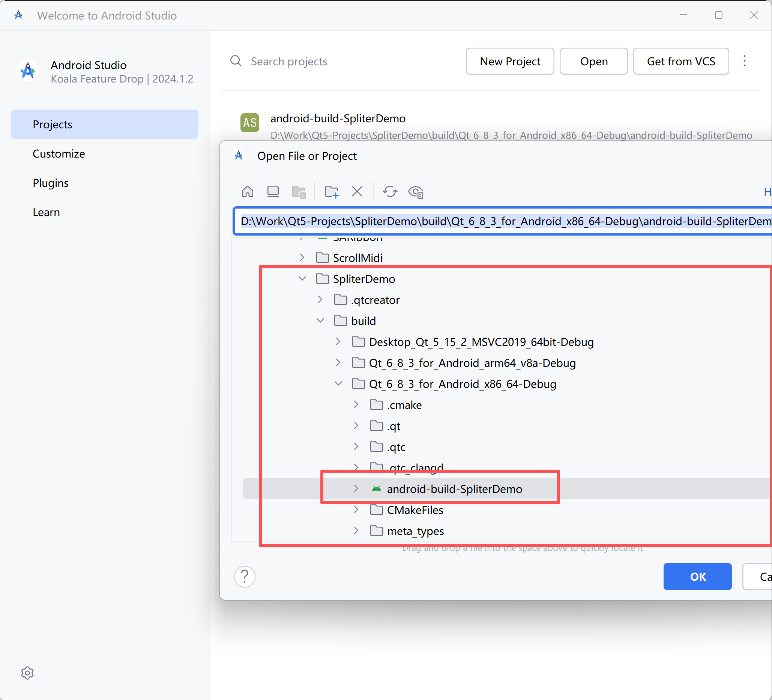Collapse the SpliterDemo folder
772x700 pixels.
tap(302, 279)
